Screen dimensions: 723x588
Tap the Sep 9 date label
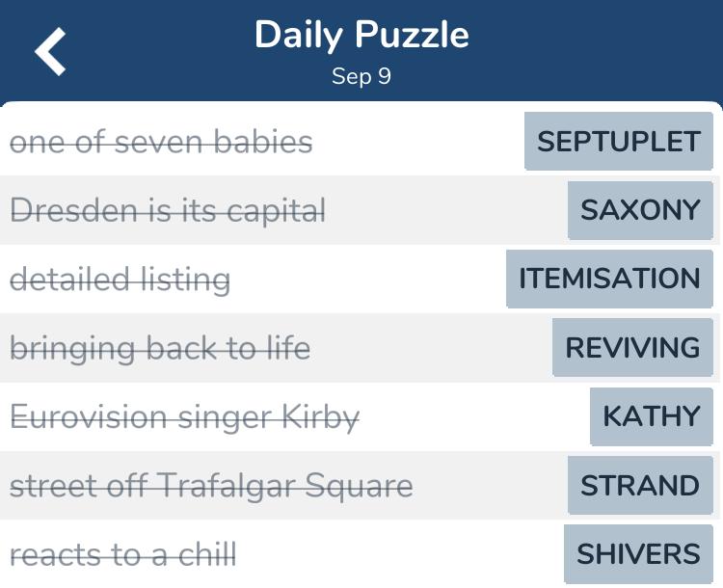pos(361,76)
